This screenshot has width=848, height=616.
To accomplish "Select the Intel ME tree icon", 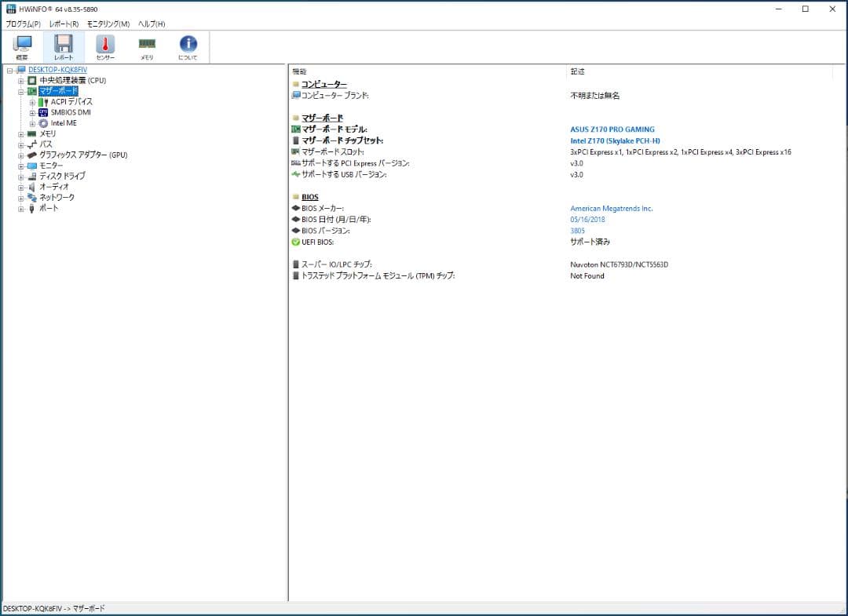I will point(44,123).
